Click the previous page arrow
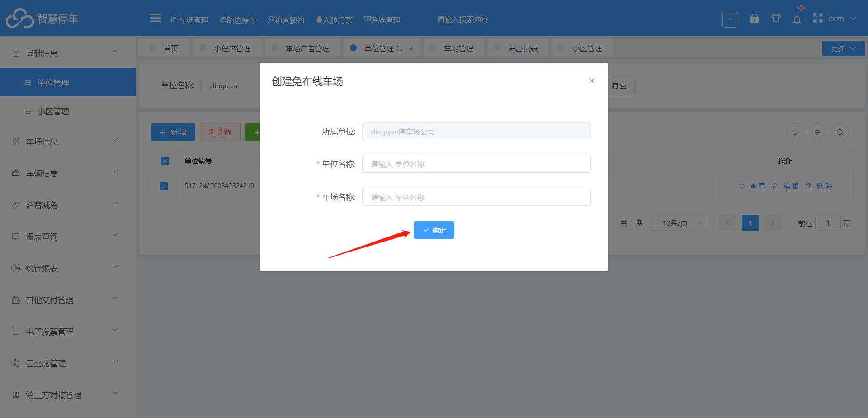 (x=728, y=223)
